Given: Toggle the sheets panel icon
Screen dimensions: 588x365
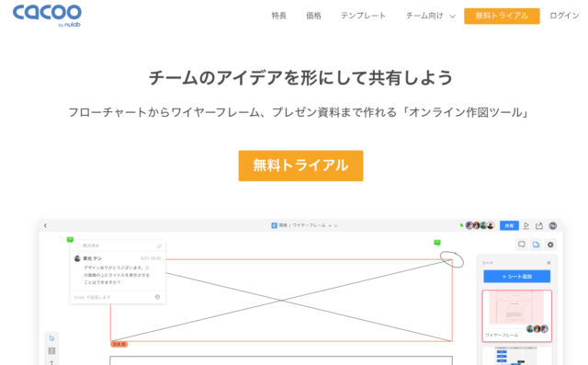Looking at the screenshot, I should pyautogui.click(x=536, y=245).
